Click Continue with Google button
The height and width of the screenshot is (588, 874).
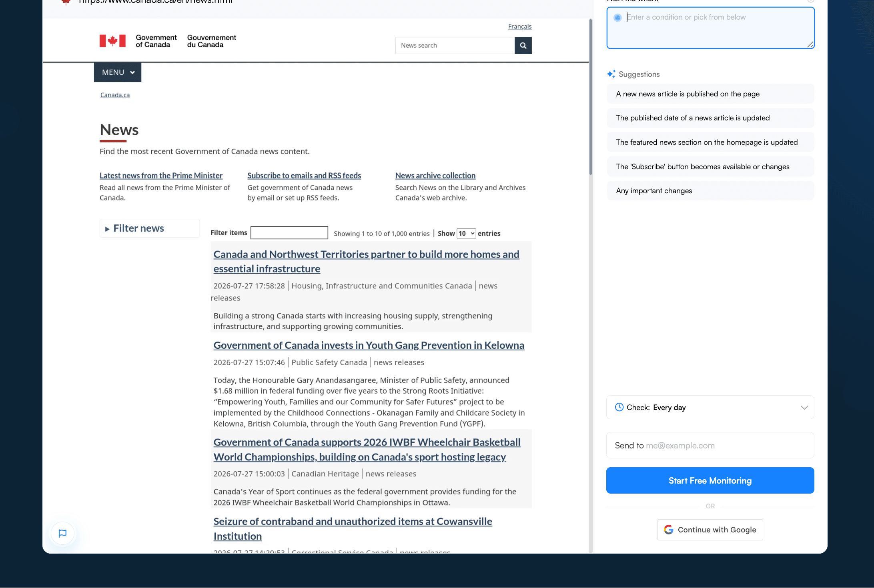(x=710, y=530)
